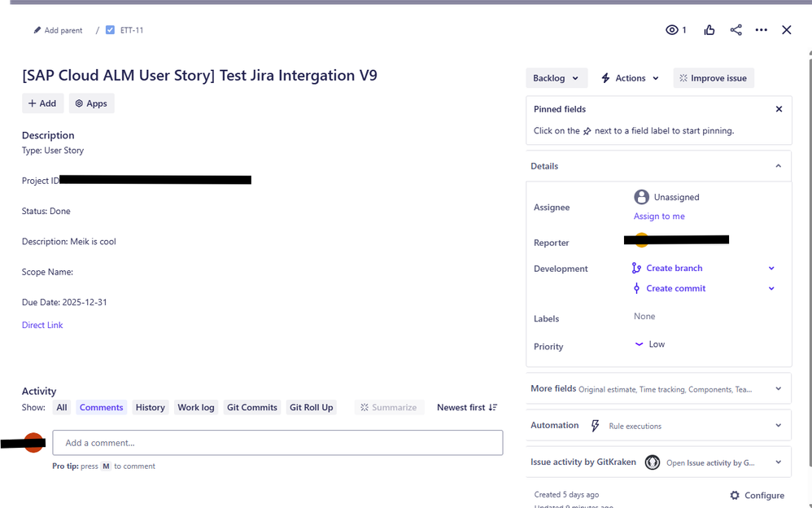
Task: Expand the Create commit dropdown arrow
Action: point(771,288)
